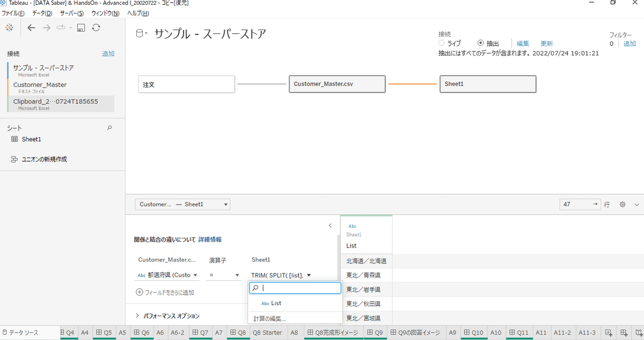Select the Sheet1 table in canvas
644x340 pixels.
(488, 84)
